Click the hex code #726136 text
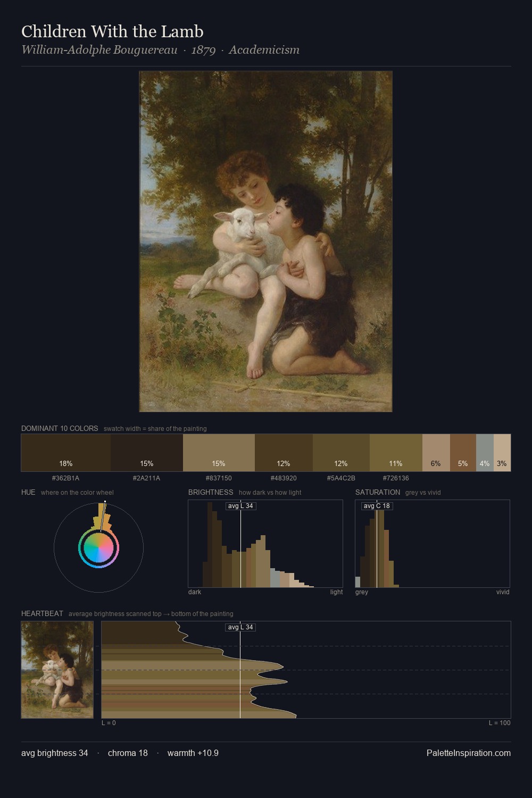Screen dimensions: 532x798 (396, 478)
